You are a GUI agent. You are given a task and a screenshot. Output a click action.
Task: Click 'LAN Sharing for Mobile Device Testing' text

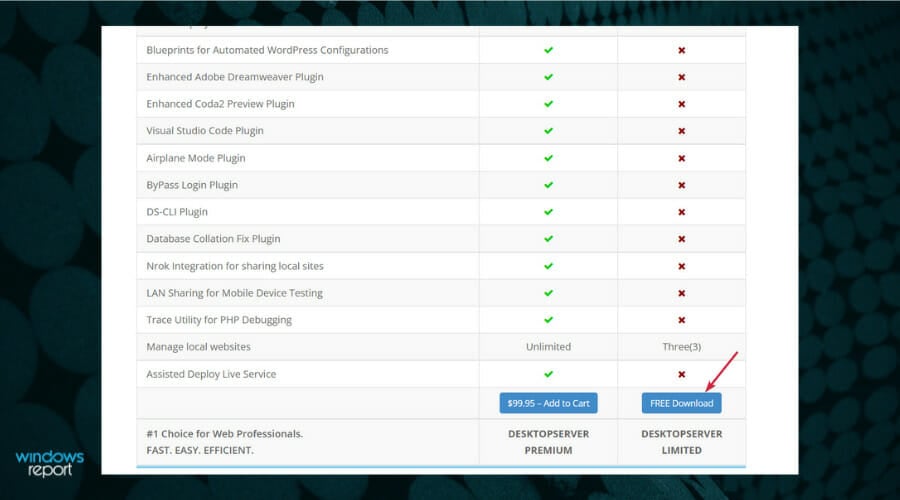tap(234, 293)
